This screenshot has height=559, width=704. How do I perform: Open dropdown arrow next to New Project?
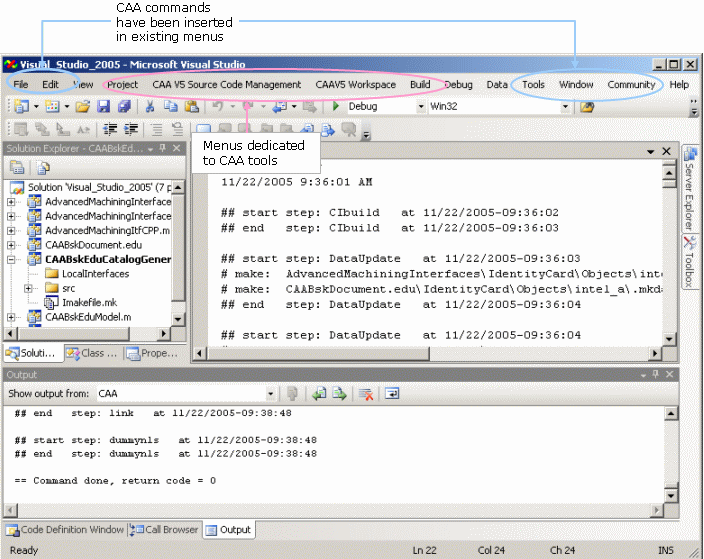tap(36, 106)
